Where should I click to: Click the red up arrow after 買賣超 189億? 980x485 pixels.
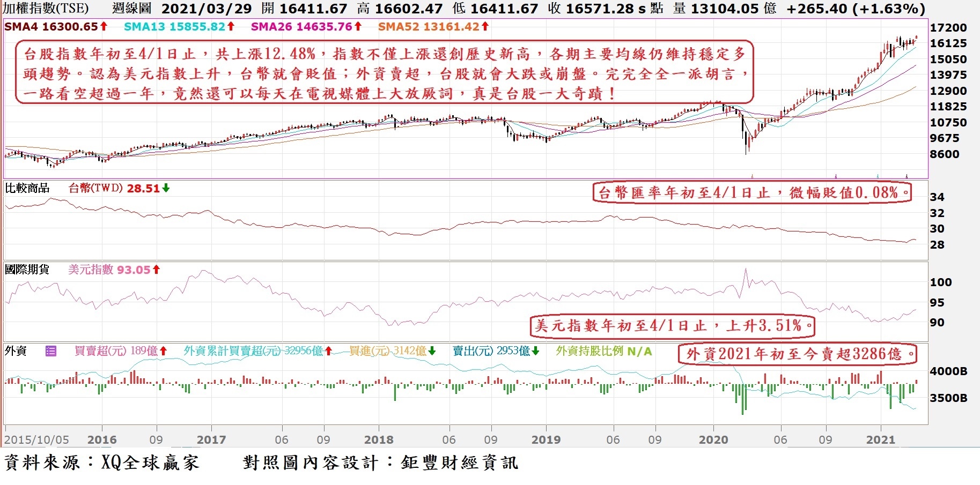click(x=164, y=351)
